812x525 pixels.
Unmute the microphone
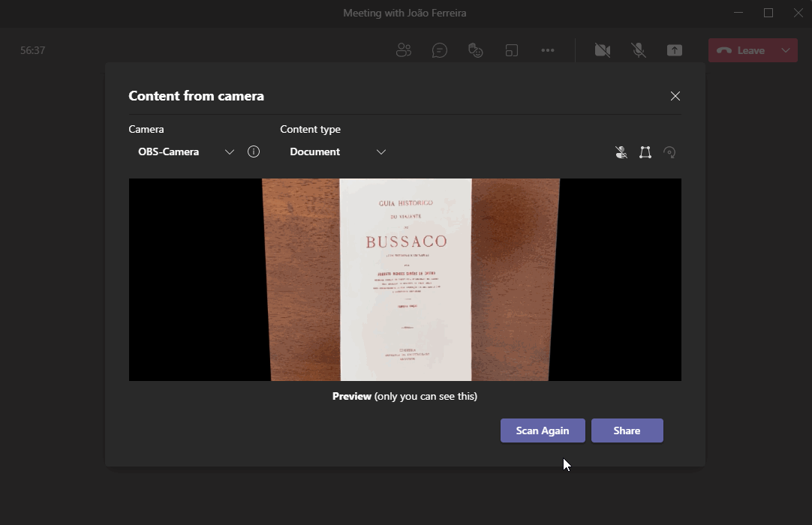pos(639,50)
